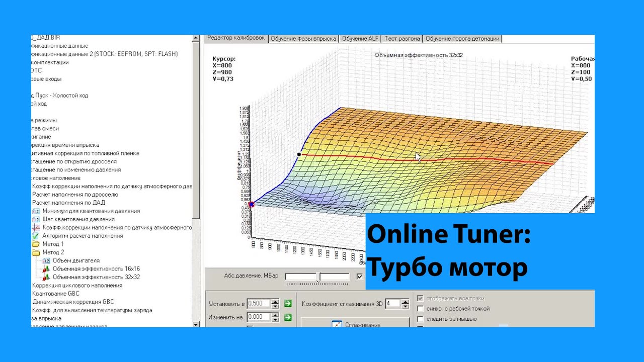Click the tree scrollbar up arrow
Screen dimensions: 644x362
(x=196, y=38)
